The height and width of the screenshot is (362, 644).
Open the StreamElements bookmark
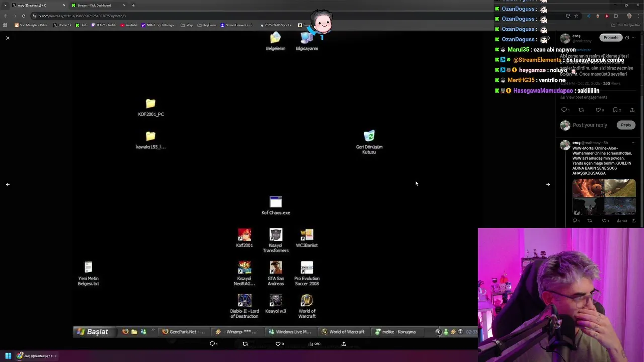tap(237, 25)
